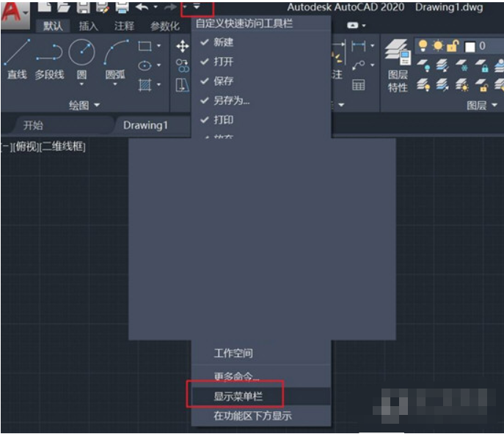Choose 工作空间 from the menu

pyautogui.click(x=261, y=353)
